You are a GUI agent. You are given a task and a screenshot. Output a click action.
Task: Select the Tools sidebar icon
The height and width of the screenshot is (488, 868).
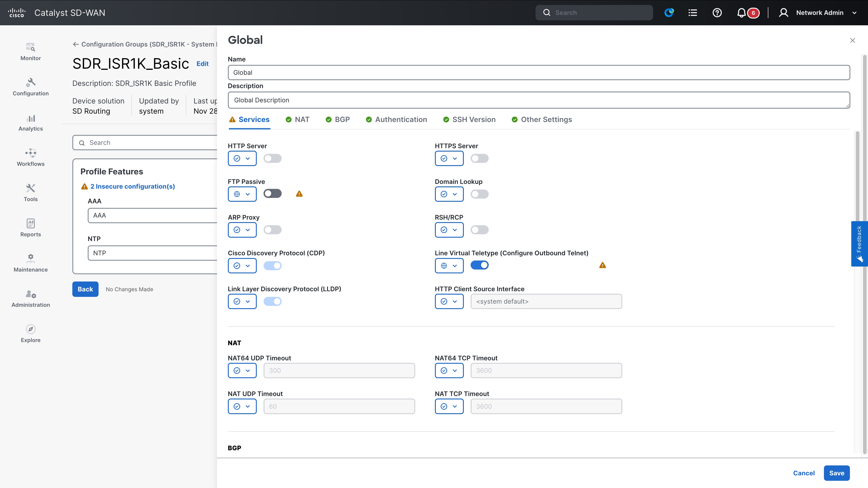[30, 193]
